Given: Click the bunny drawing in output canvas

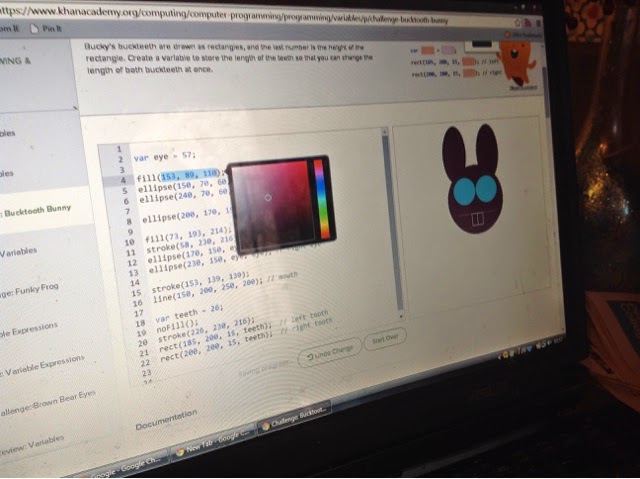Looking at the screenshot, I should click(x=473, y=180).
